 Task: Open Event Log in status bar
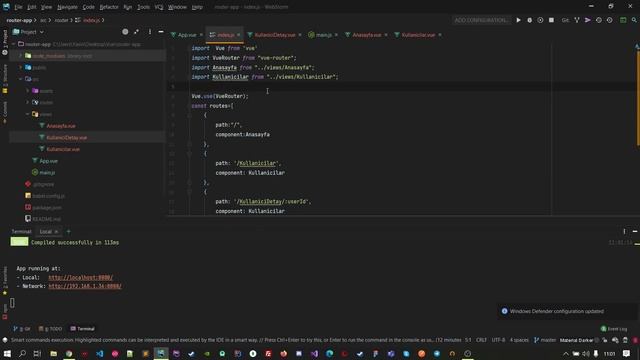pos(614,329)
